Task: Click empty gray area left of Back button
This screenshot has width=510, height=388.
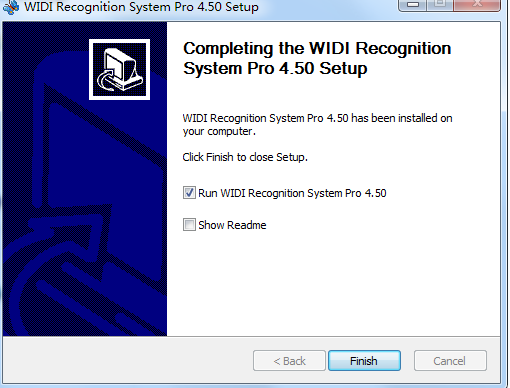Action: pyautogui.click(x=127, y=360)
